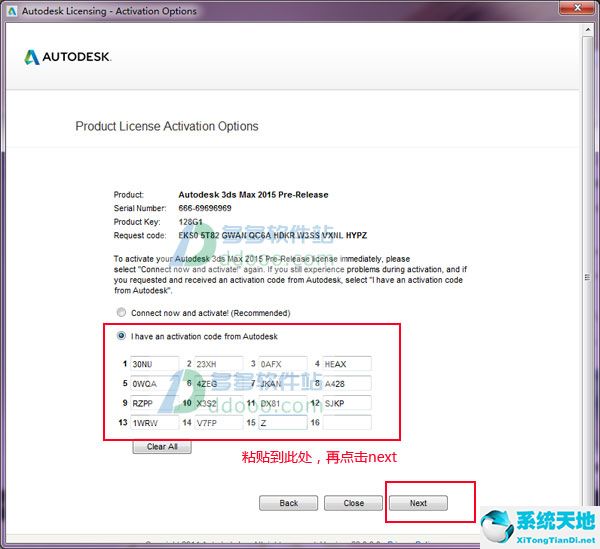Screen dimensions: 600x549
Task: Click activation code field 10 containing X3S2
Action: coord(218,403)
